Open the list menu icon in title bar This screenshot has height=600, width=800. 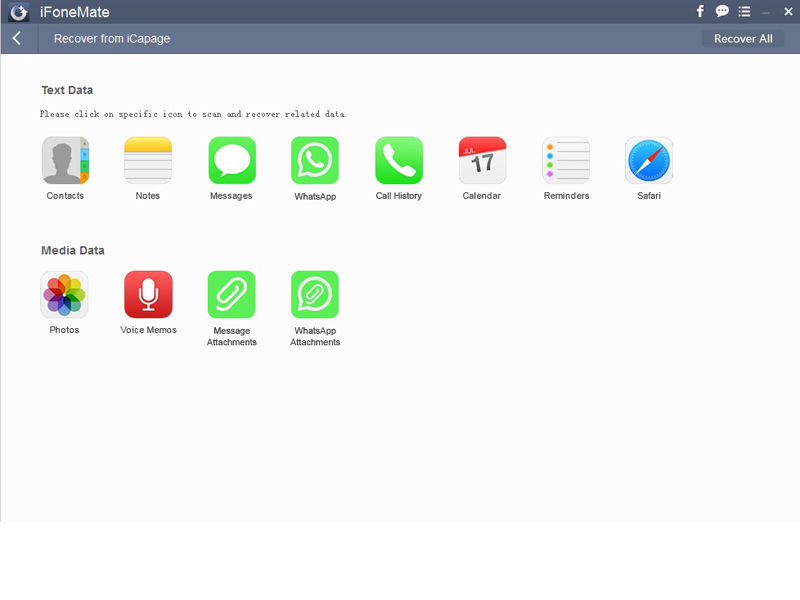pyautogui.click(x=744, y=11)
